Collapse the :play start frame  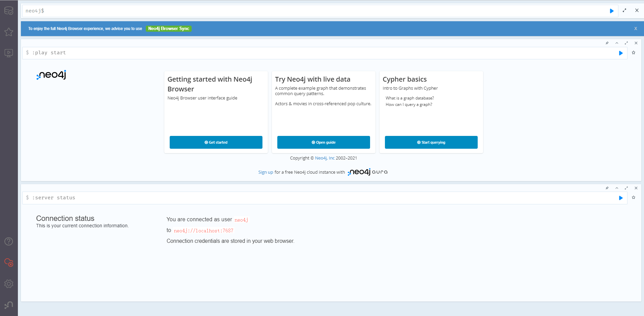click(617, 43)
